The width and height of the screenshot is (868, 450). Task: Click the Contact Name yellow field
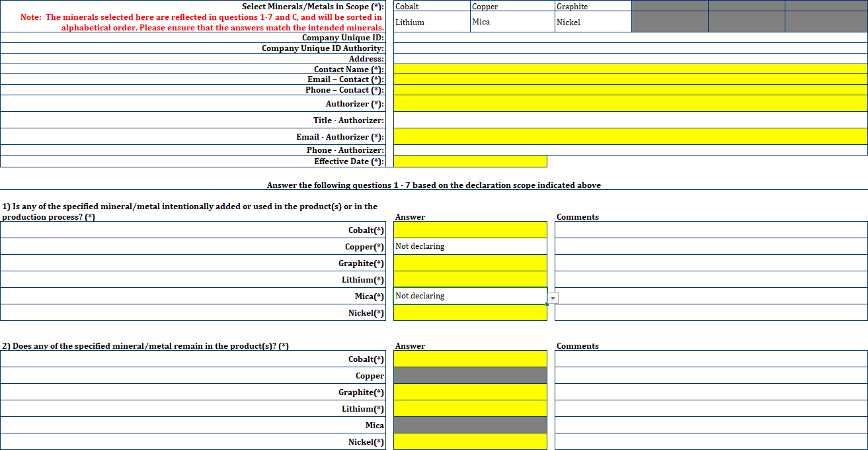(630, 69)
